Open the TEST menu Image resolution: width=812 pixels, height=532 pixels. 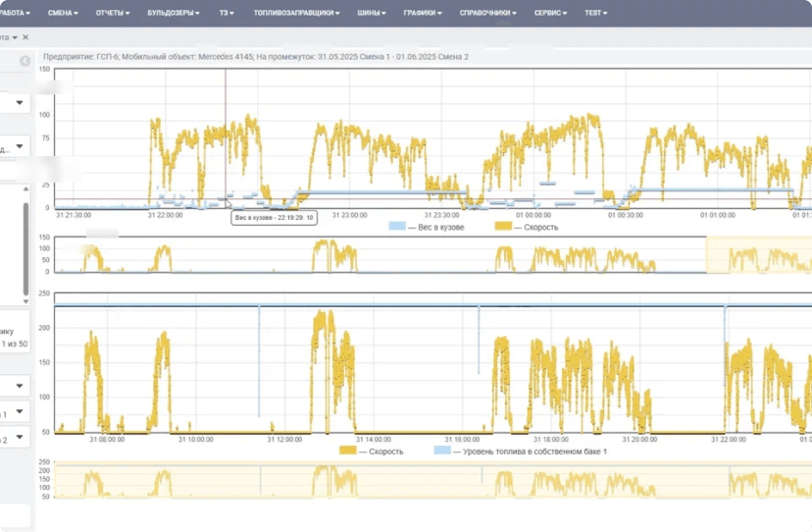click(x=595, y=13)
